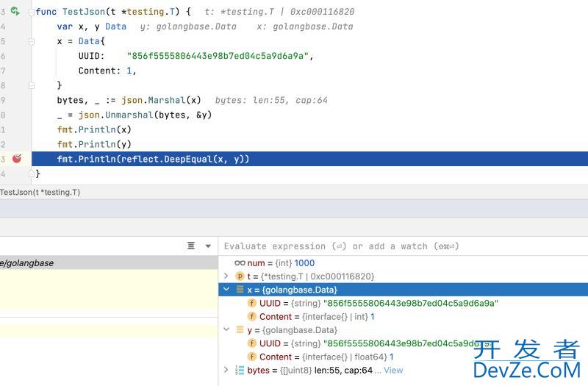Fold the Data struct literal block
Screen dimensions: 588x386
tap(32, 41)
